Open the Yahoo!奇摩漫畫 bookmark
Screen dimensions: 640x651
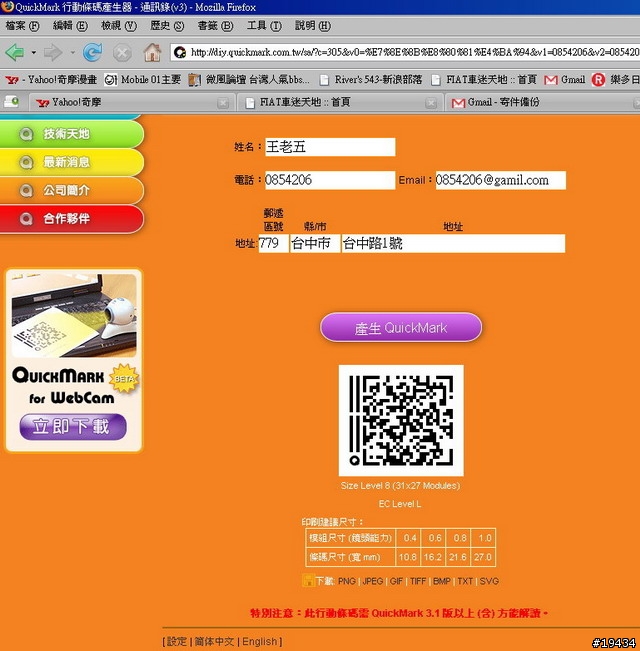coord(51,79)
